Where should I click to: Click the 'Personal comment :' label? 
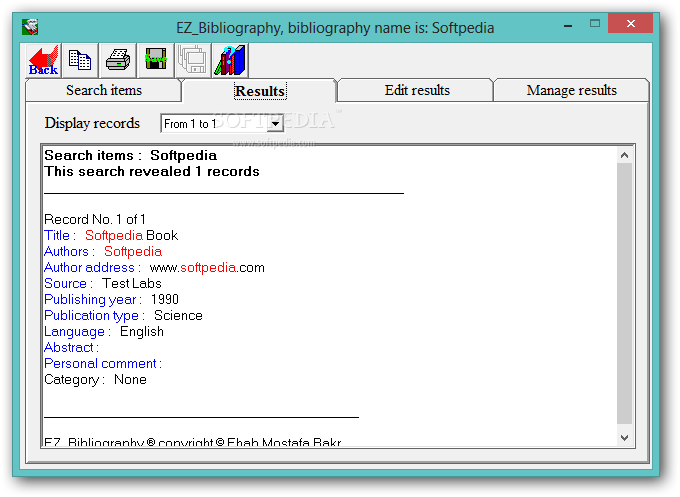(x=103, y=363)
